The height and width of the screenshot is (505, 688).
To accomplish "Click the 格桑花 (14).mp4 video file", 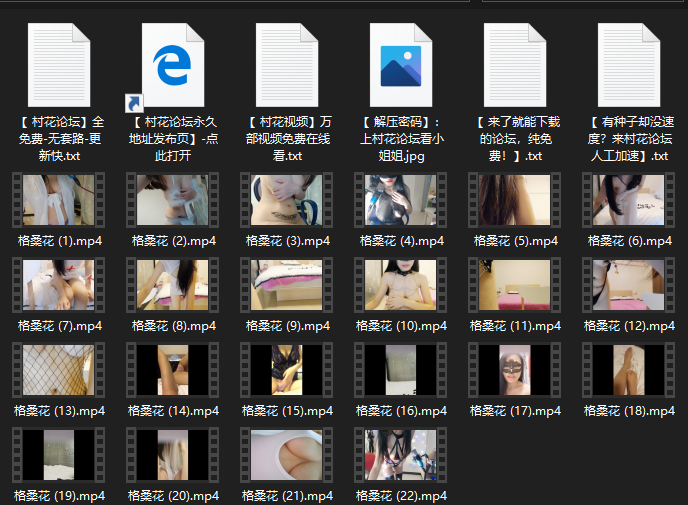I will pos(173,370).
